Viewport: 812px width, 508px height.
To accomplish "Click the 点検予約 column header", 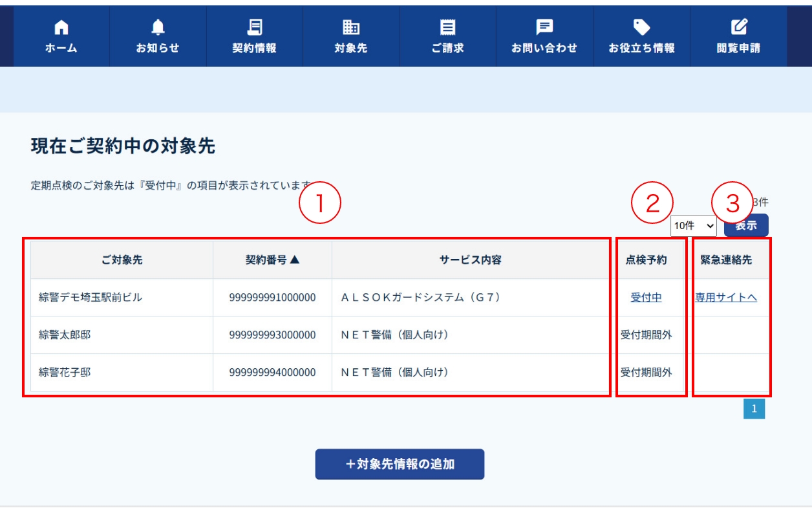I will point(646,260).
